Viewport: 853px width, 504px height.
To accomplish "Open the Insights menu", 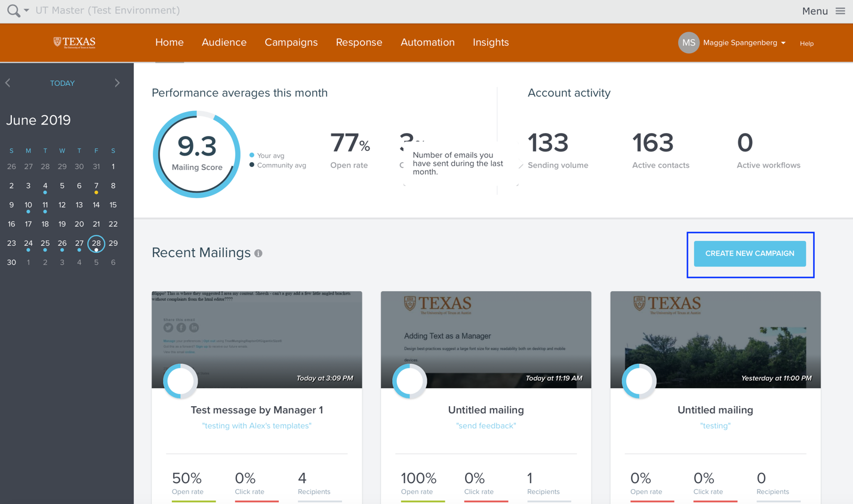I will pyautogui.click(x=491, y=42).
